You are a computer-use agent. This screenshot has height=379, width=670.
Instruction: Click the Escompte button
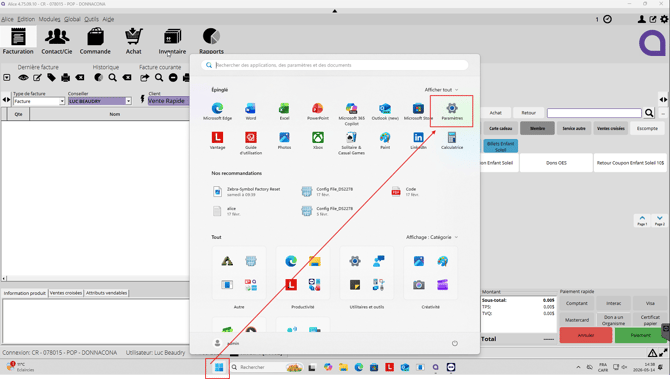click(x=647, y=128)
